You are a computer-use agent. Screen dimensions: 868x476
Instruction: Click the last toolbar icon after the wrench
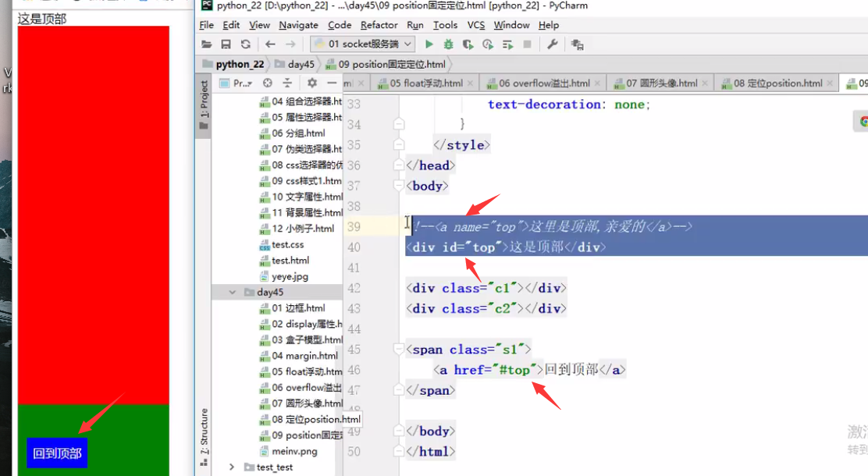click(577, 44)
